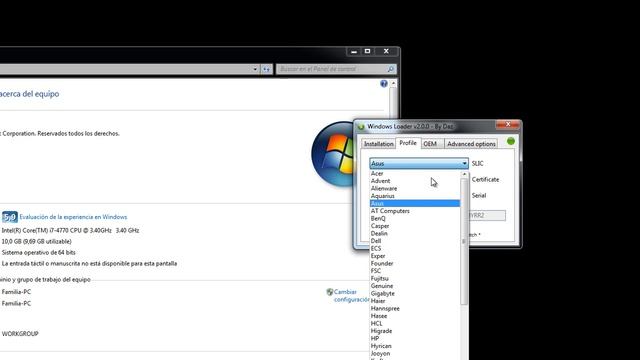
Task: Choose Casper from the profile list
Action: pos(415,226)
